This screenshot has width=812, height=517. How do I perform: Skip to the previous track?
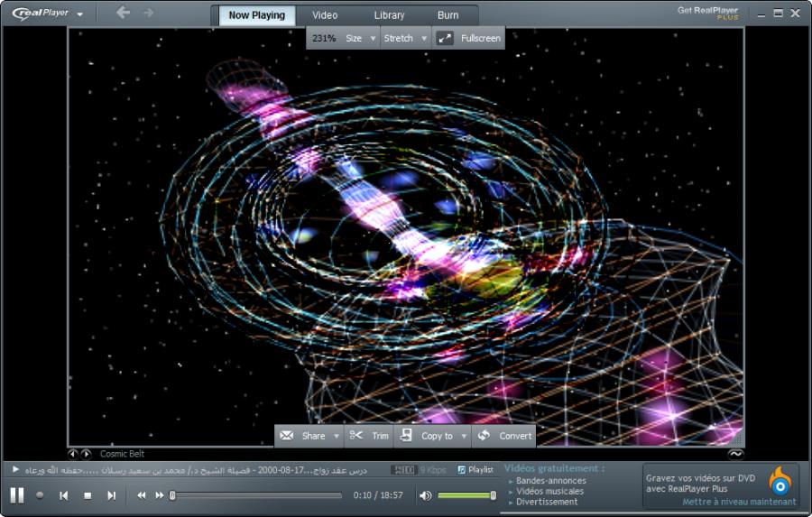(64, 495)
